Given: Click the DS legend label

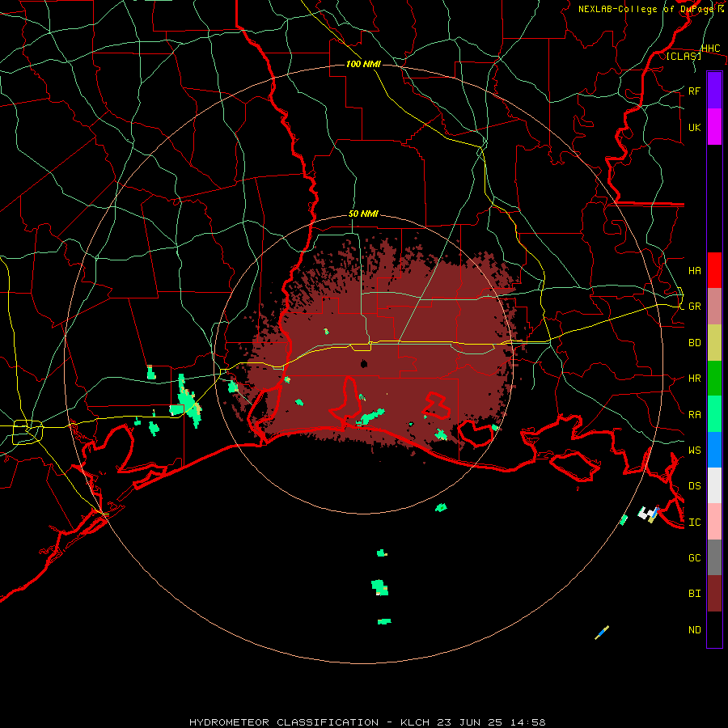Looking at the screenshot, I should pyautogui.click(x=695, y=485).
